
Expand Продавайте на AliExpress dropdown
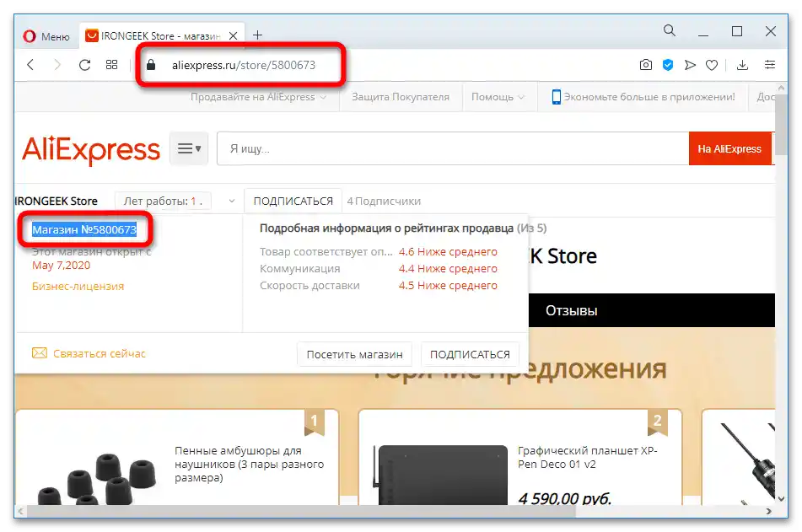coord(258,97)
